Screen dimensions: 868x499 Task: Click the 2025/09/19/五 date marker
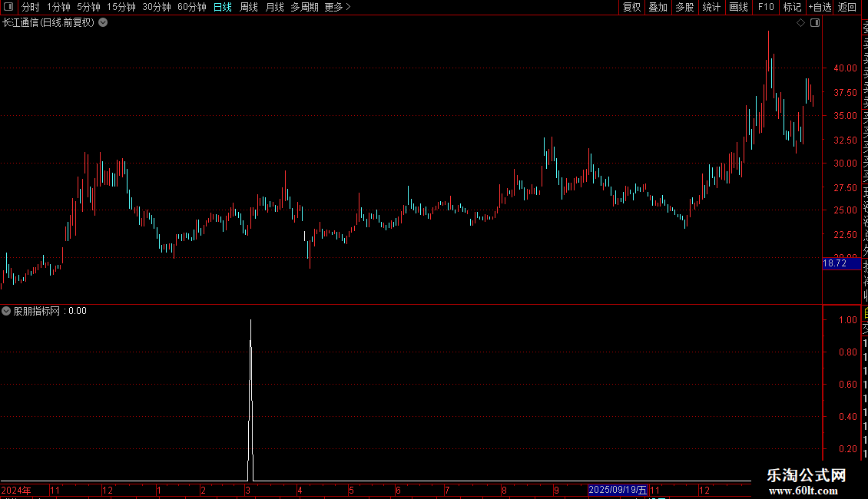click(618, 490)
